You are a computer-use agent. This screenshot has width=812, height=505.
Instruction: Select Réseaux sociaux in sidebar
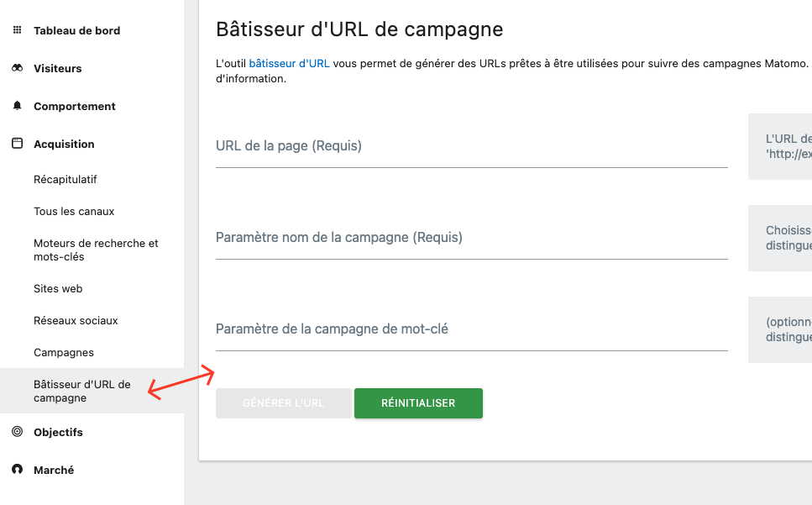click(76, 320)
